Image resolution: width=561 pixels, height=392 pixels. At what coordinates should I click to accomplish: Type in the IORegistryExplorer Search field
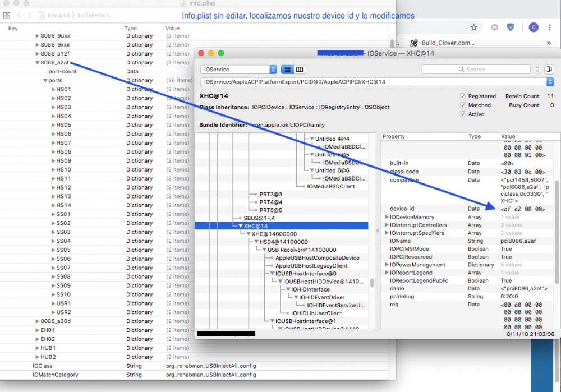pos(476,70)
